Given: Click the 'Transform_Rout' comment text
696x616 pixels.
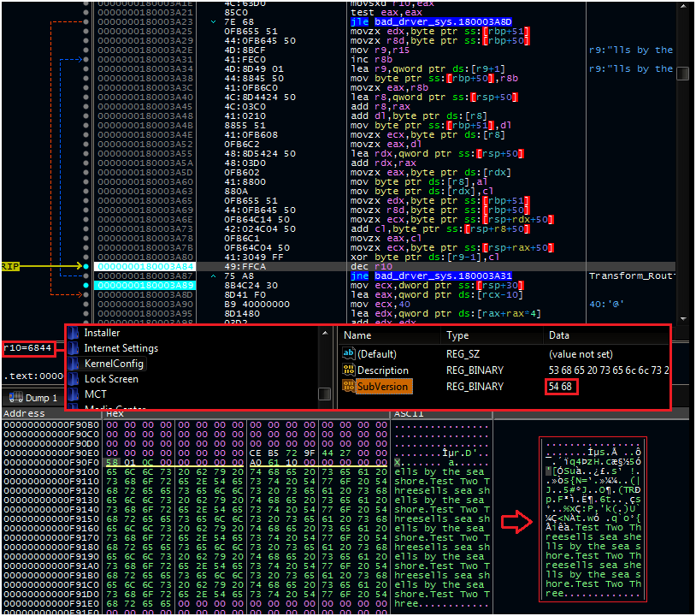Looking at the screenshot, I should coord(632,275).
